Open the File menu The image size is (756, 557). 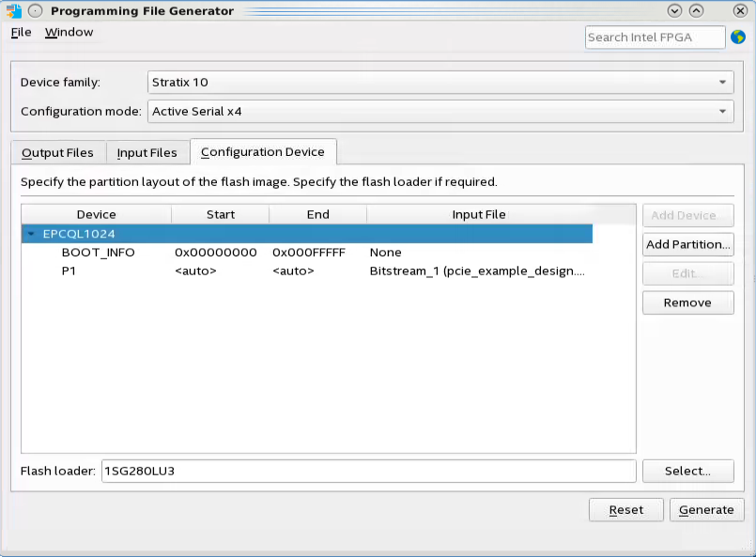click(x=21, y=32)
